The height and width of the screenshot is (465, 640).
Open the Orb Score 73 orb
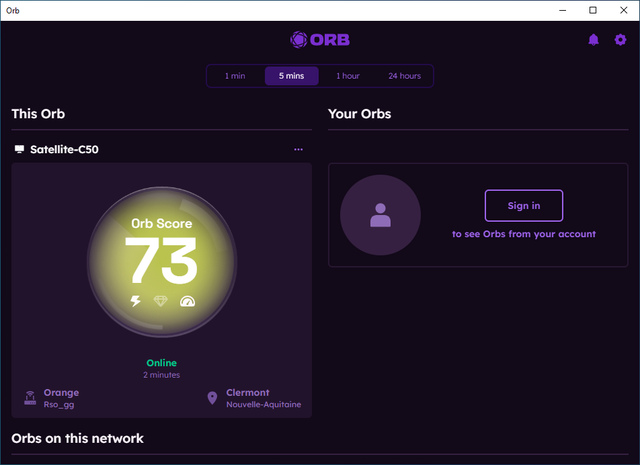tap(162, 262)
